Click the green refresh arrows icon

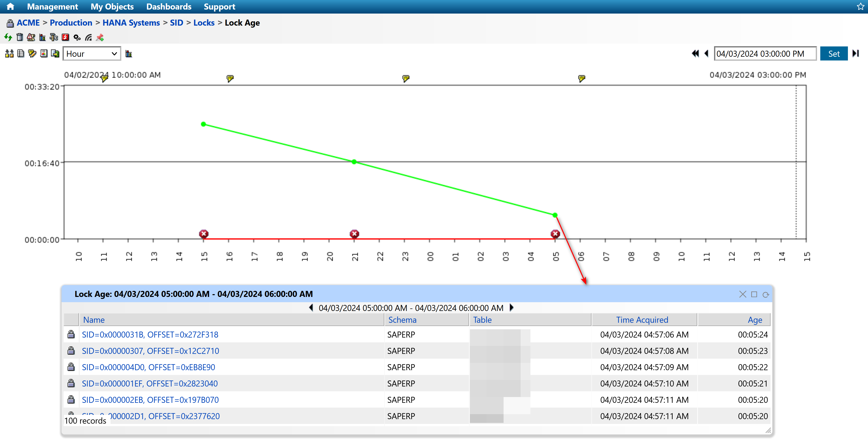8,37
